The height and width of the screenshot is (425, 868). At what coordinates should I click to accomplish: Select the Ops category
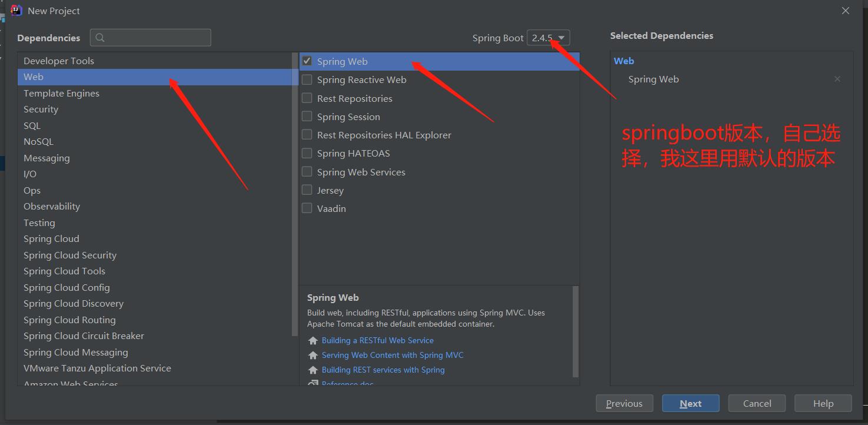pos(156,190)
